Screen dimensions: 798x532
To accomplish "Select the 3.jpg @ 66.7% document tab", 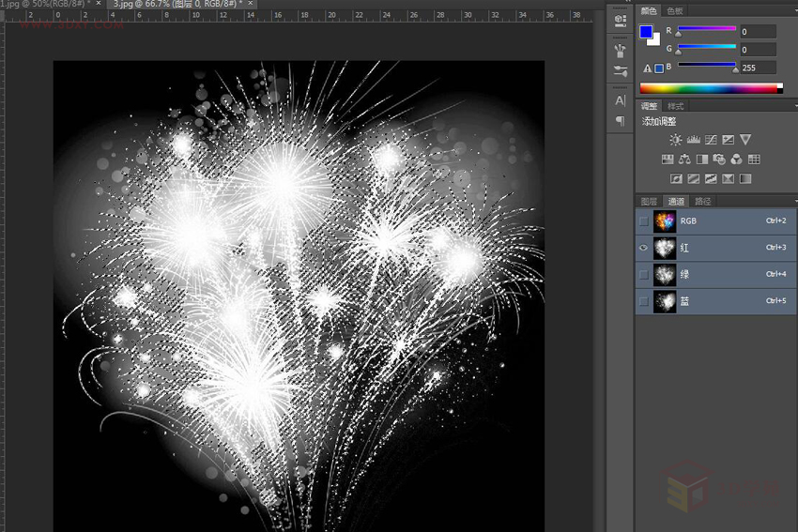I will click(177, 4).
